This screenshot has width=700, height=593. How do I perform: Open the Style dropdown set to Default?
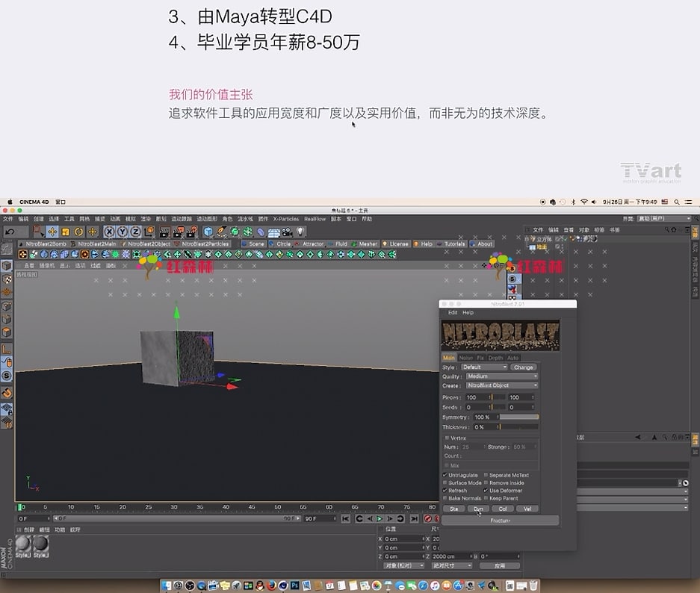(x=484, y=367)
